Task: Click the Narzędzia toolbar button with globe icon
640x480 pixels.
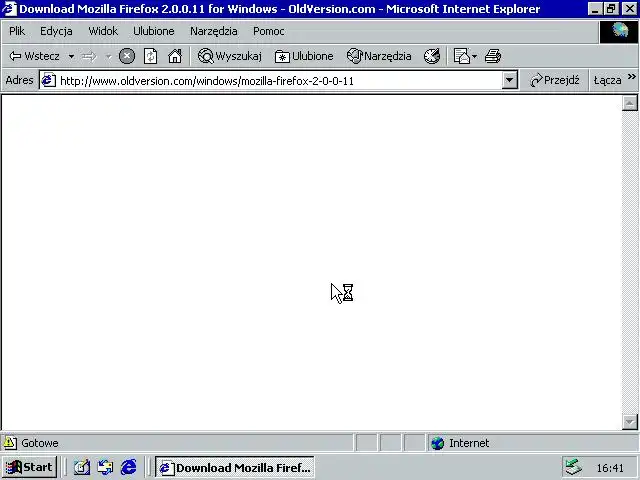Action: (x=379, y=56)
